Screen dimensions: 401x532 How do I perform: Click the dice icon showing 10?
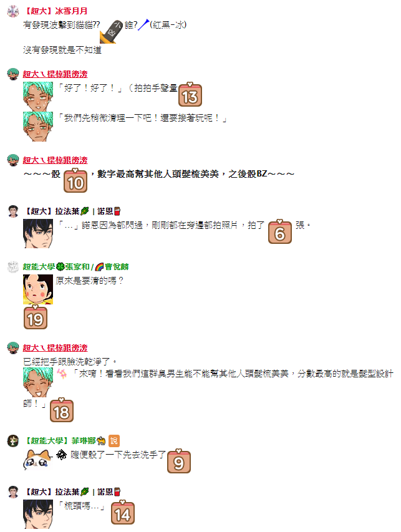(75, 180)
